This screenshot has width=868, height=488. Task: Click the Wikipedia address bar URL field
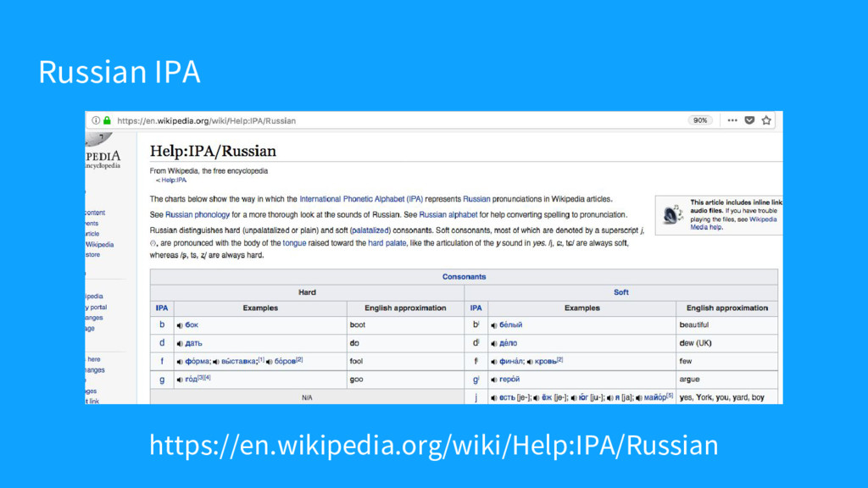[206, 120]
